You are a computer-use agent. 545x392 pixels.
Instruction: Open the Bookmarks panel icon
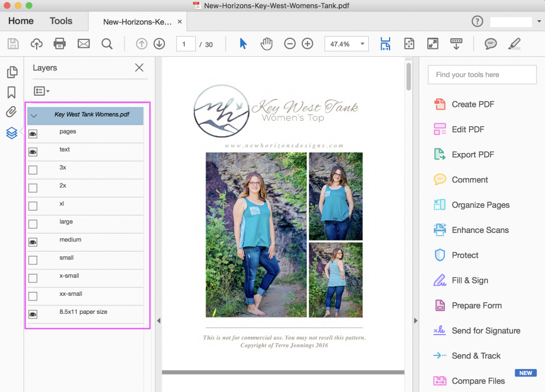(x=11, y=93)
